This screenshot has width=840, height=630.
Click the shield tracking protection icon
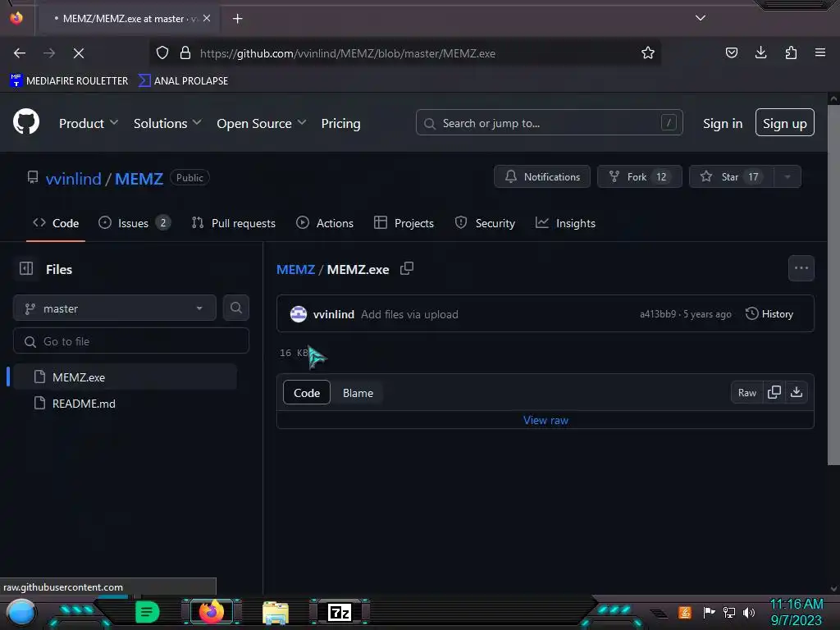(x=162, y=52)
